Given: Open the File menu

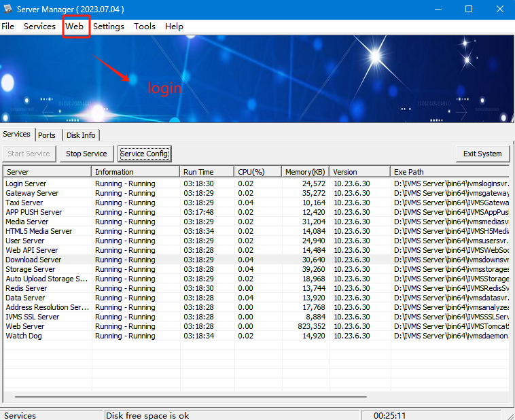Looking at the screenshot, I should (x=8, y=27).
